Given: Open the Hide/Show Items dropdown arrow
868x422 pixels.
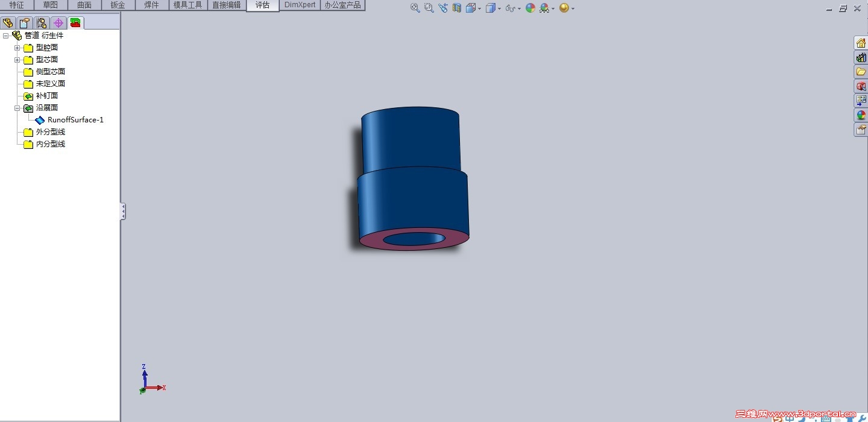Looking at the screenshot, I should (x=519, y=8).
